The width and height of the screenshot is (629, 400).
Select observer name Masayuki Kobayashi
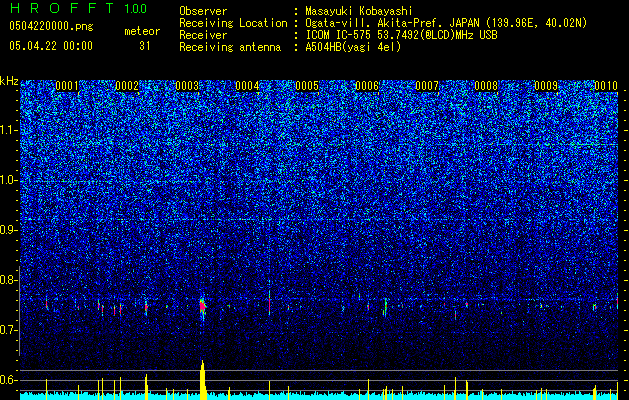pos(359,11)
